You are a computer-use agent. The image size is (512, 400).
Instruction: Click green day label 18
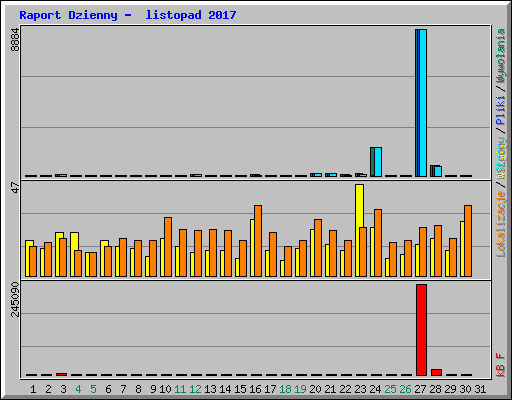(x=285, y=389)
